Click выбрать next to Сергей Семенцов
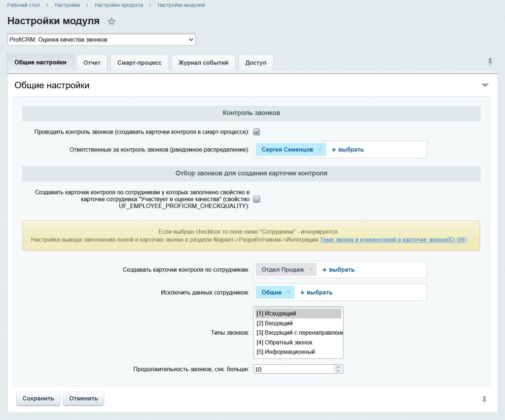This screenshot has height=420, width=505. 348,149
